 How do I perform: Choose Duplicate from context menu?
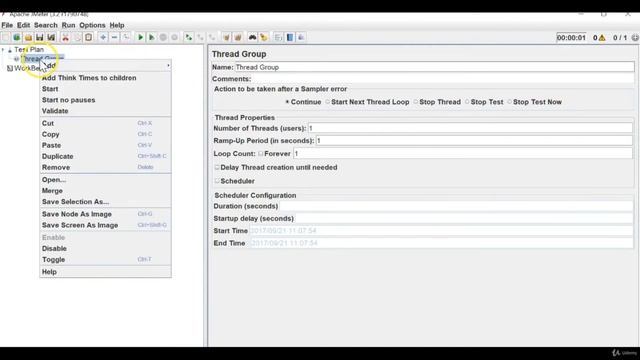tap(105, 156)
